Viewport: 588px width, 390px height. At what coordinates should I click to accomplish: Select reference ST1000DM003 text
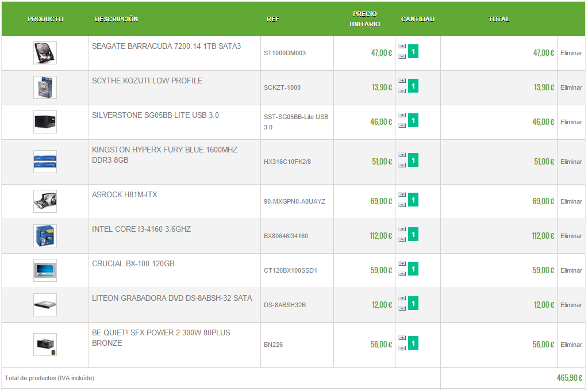click(285, 53)
